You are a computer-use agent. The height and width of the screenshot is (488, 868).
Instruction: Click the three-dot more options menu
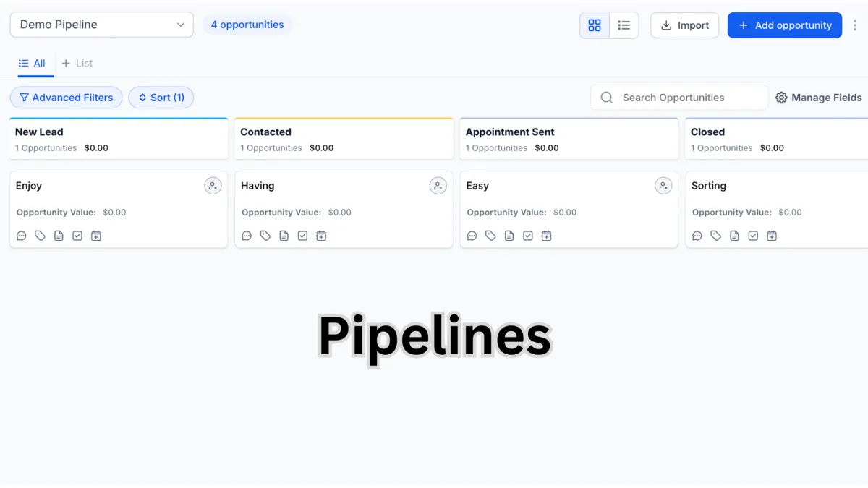855,25
